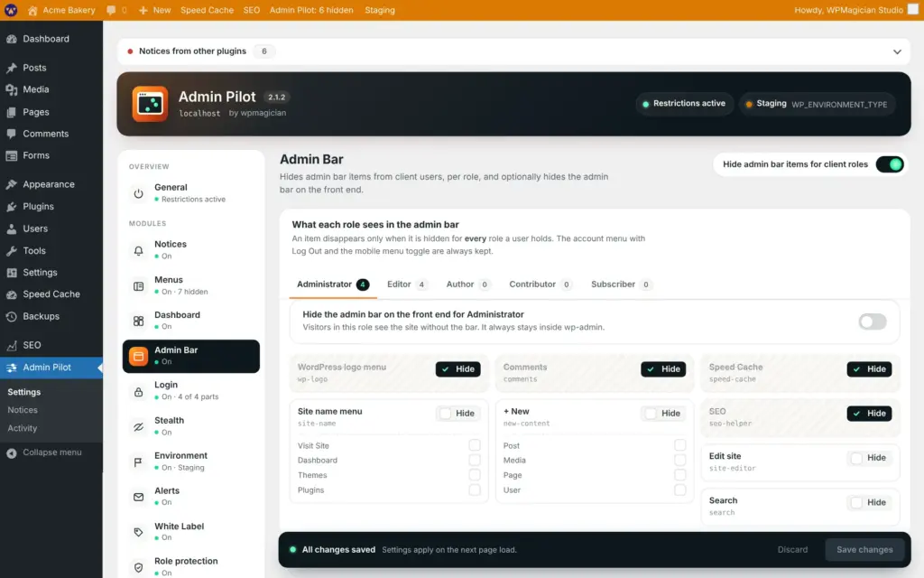Open Admin Pilot: 6 hidden admin bar item
This screenshot has height=578, width=924.
coord(311,10)
